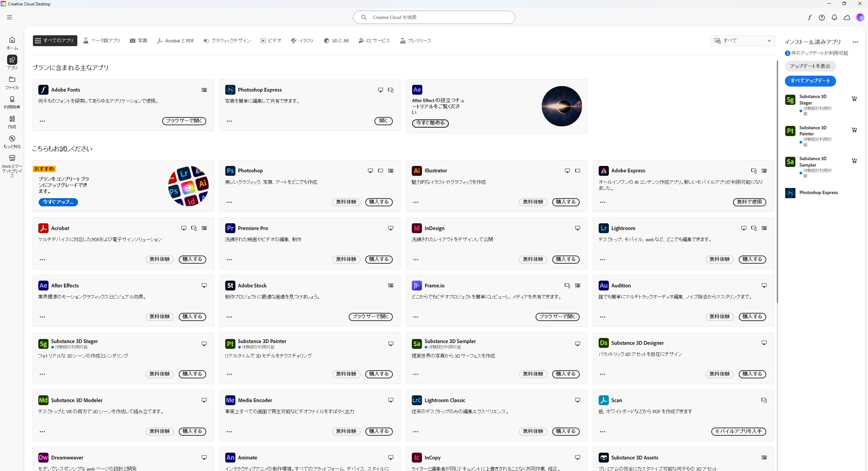Focus the Creative Cloud search field
This screenshot has height=471, width=868.
click(434, 17)
